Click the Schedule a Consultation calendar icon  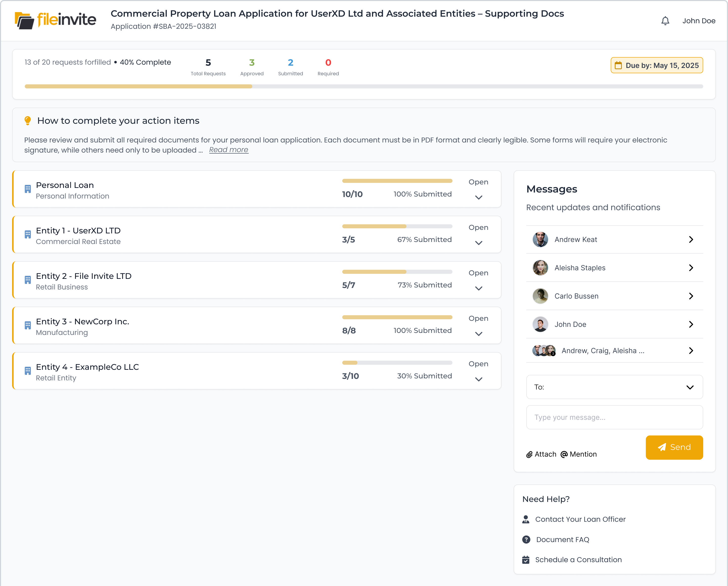click(526, 560)
